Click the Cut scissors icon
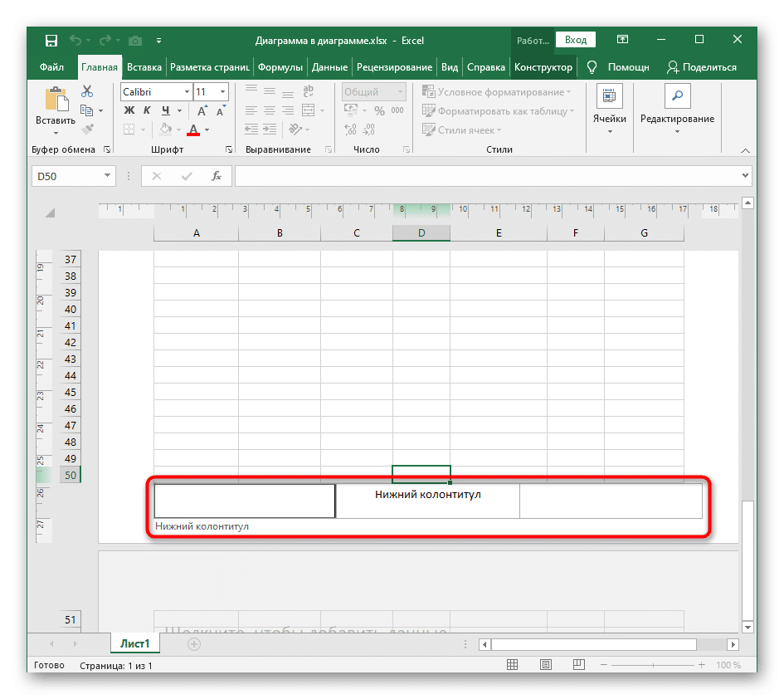Viewport: 784px width, 699px height. tap(86, 92)
